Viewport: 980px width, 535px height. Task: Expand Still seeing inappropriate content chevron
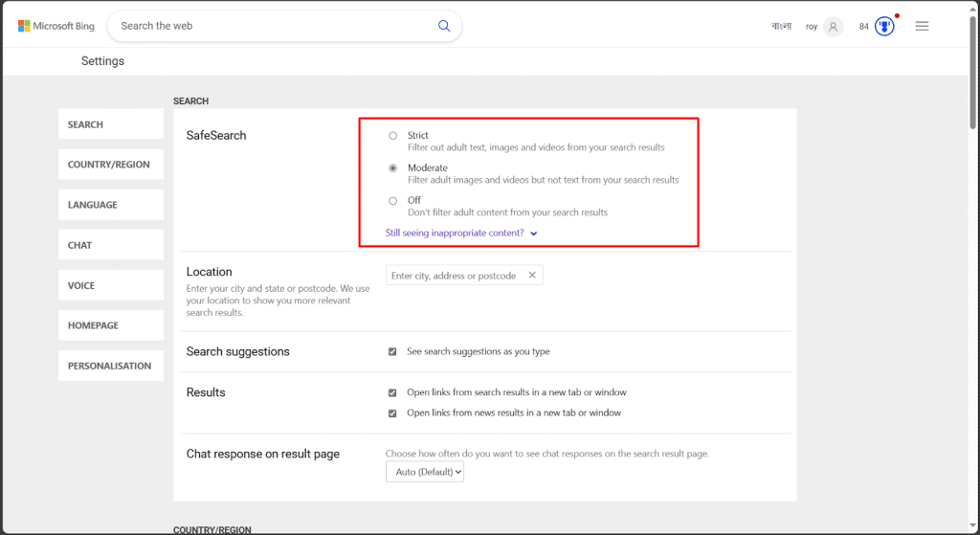click(x=534, y=234)
